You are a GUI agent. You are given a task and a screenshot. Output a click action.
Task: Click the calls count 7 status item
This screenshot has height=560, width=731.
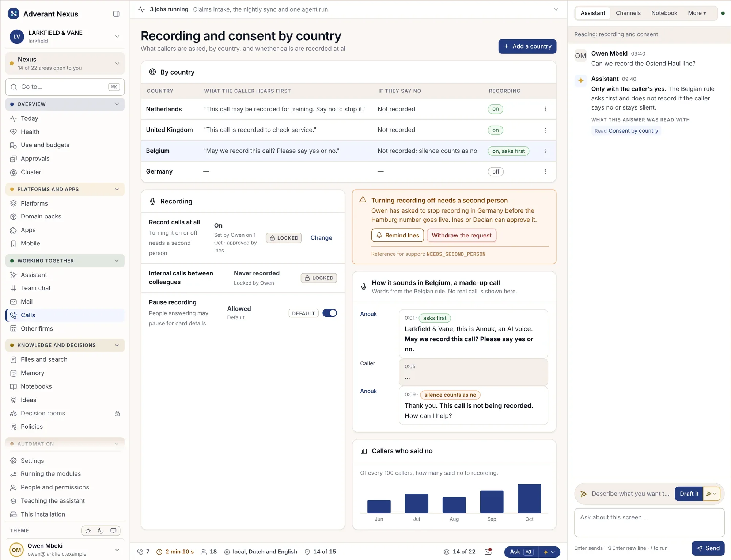tap(143, 552)
